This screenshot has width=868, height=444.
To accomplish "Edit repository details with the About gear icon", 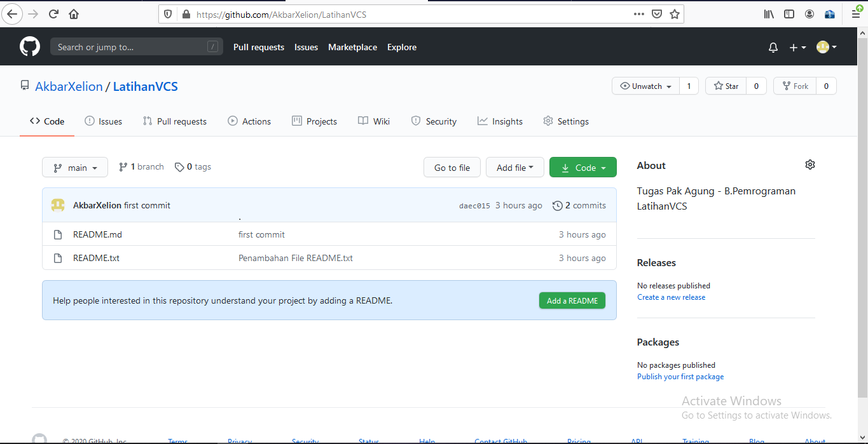I will [x=810, y=165].
